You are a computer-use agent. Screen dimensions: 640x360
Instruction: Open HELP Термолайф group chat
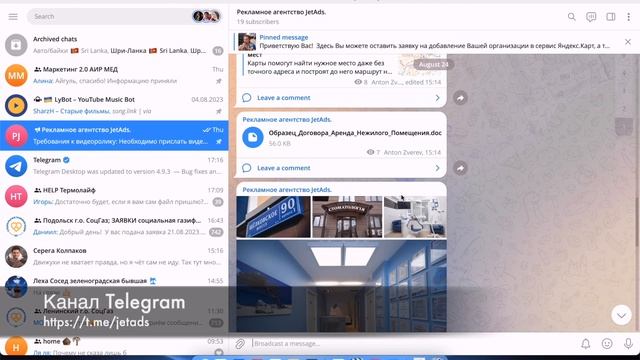[x=114, y=196]
